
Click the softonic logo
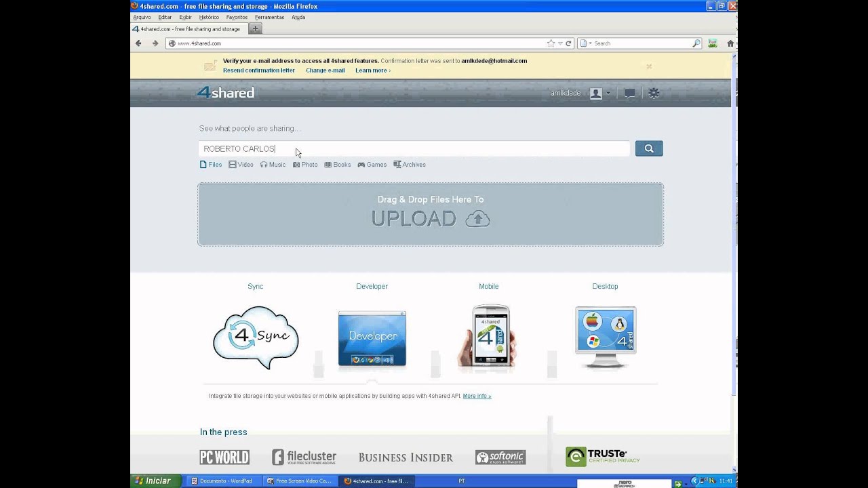click(x=500, y=457)
